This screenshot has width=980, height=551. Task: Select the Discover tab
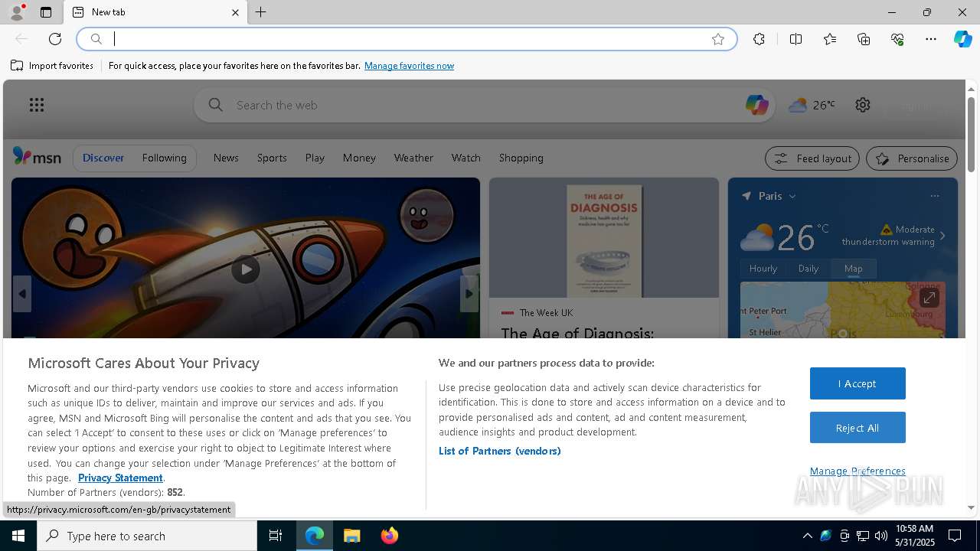point(103,158)
